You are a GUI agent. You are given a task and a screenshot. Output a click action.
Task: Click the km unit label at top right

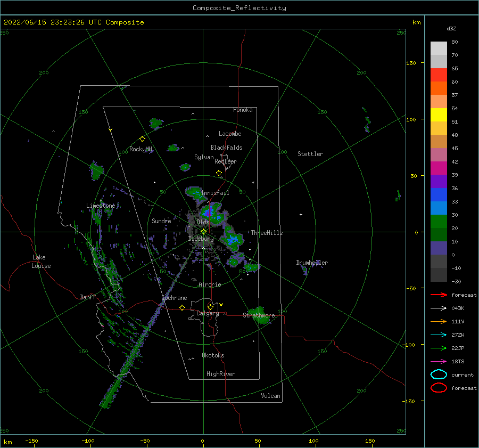tap(416, 22)
